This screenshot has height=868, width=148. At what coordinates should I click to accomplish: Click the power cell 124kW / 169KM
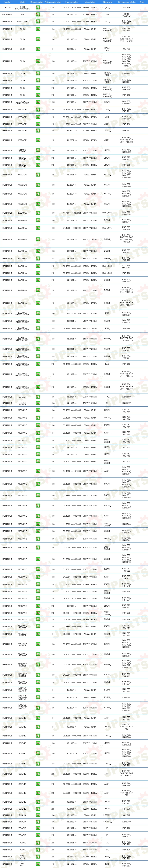tap(90, 88)
